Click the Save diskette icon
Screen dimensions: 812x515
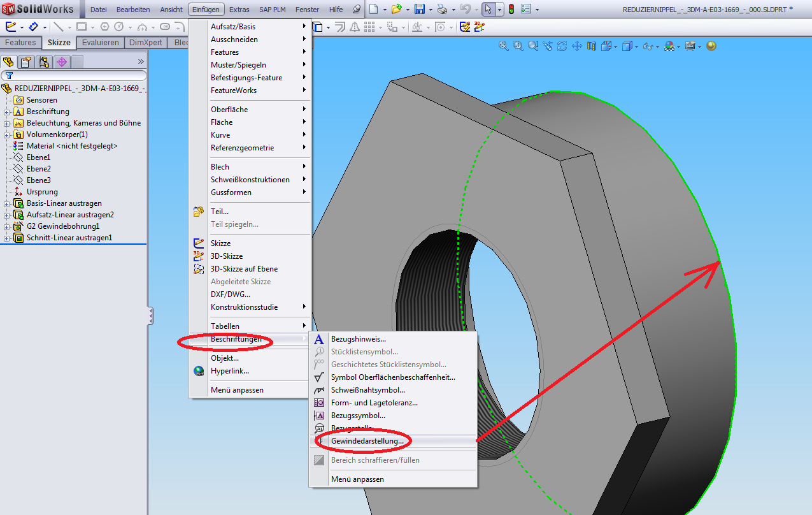[x=420, y=10]
